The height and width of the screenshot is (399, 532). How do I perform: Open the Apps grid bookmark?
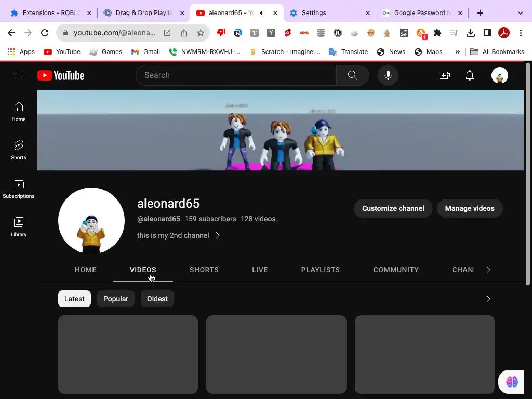(x=21, y=52)
